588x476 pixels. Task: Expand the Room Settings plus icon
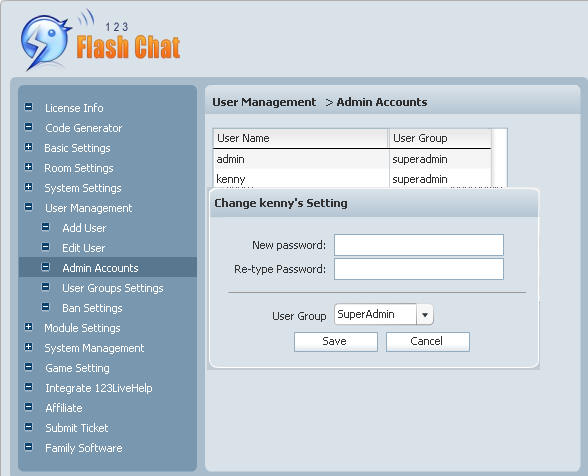[28, 167]
